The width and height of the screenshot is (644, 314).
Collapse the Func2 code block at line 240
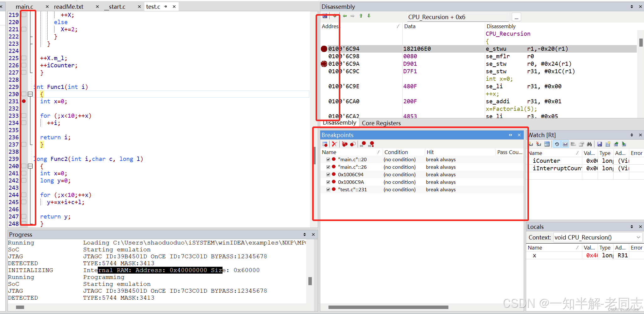(x=30, y=166)
